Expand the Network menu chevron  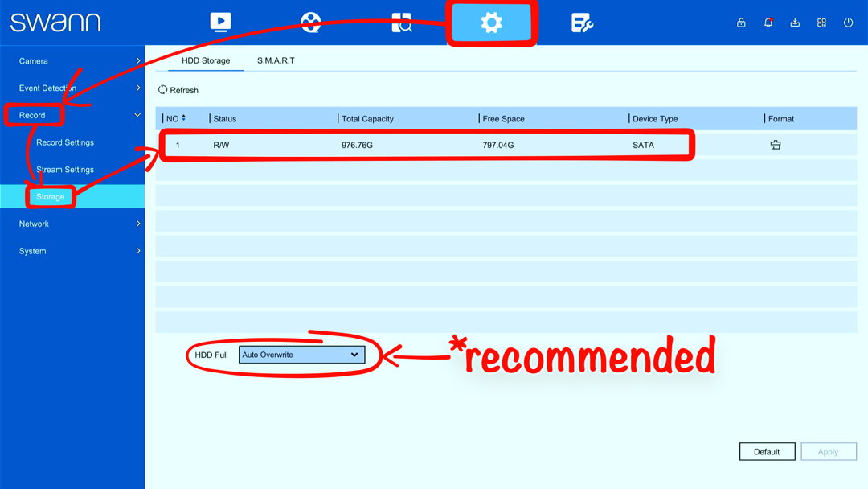coord(138,224)
